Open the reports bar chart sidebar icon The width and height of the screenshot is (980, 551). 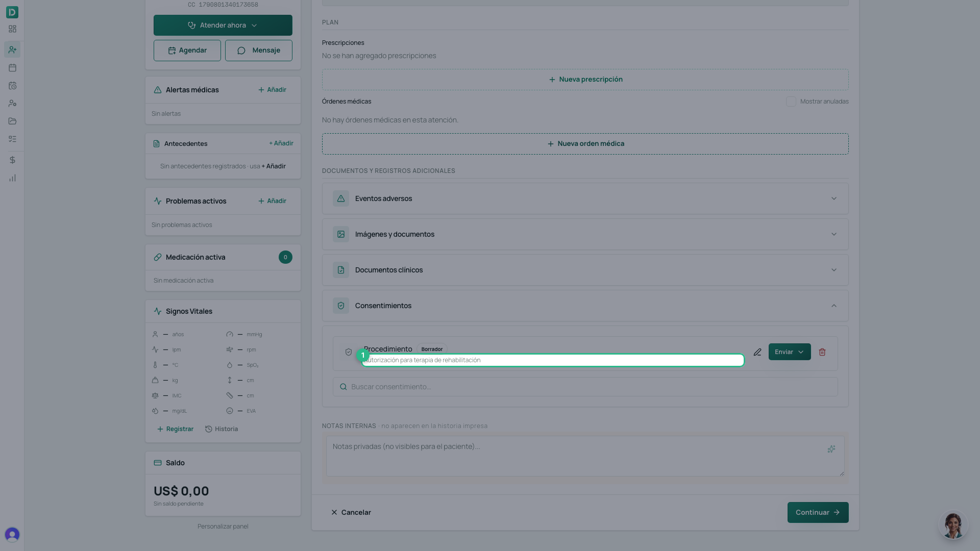[12, 178]
